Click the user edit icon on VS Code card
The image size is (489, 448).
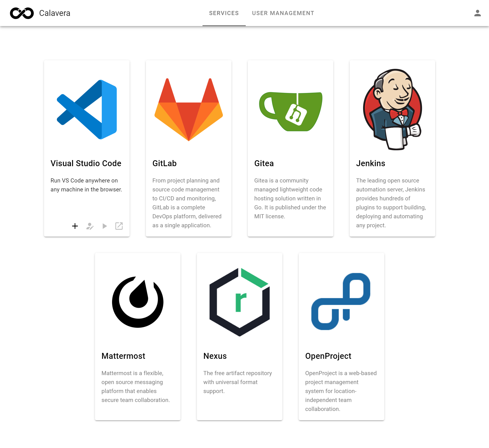90,226
